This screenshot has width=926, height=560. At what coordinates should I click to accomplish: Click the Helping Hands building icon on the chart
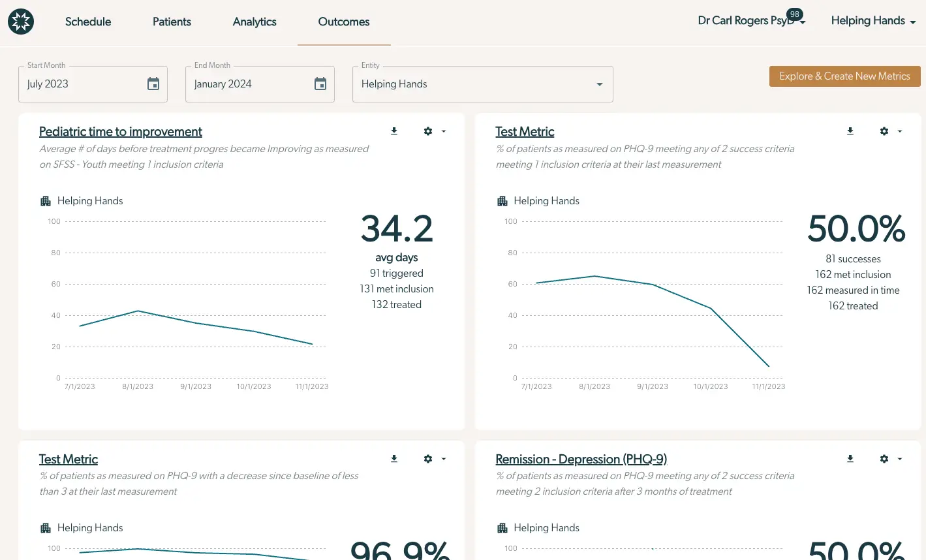pyautogui.click(x=46, y=200)
